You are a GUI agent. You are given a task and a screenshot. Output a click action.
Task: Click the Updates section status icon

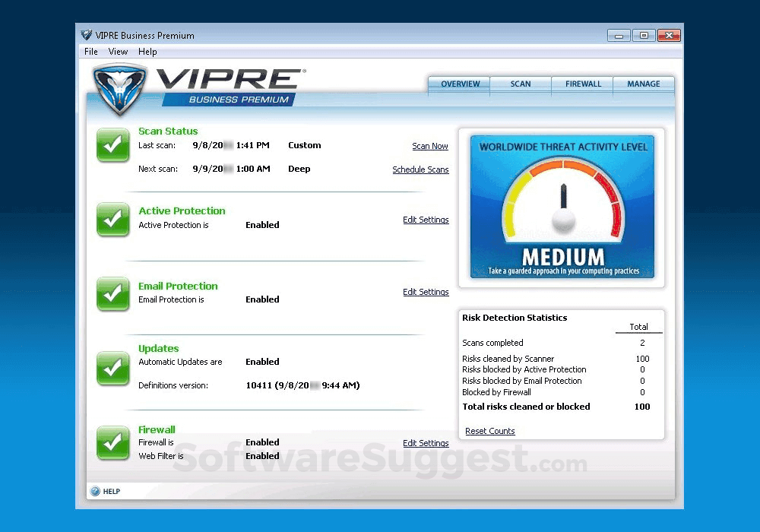point(112,369)
